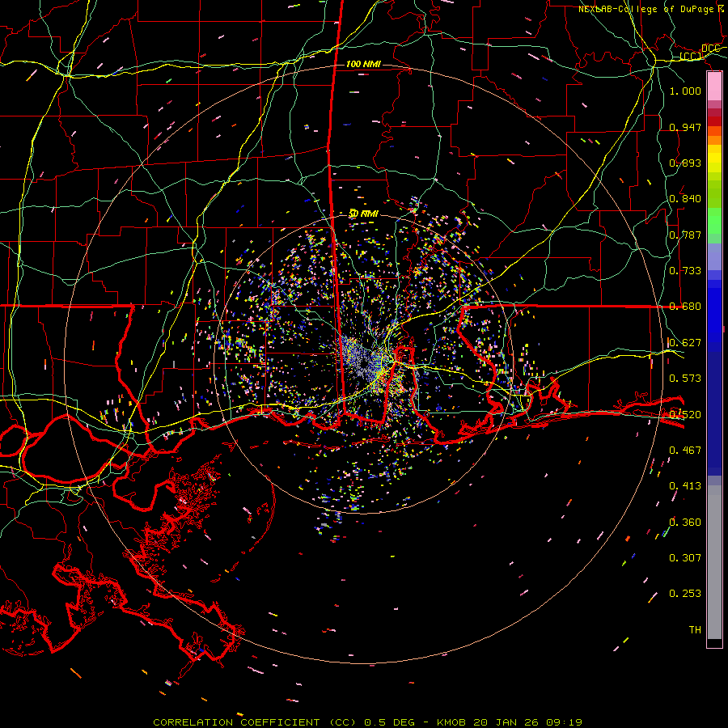Viewport: 728px width, 728px height.
Task: Click the 0.573 scale label
Action: tap(685, 379)
